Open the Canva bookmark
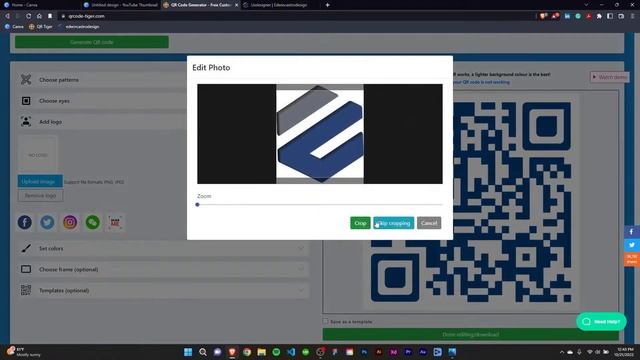The height and width of the screenshot is (360, 640). pyautogui.click(x=14, y=27)
